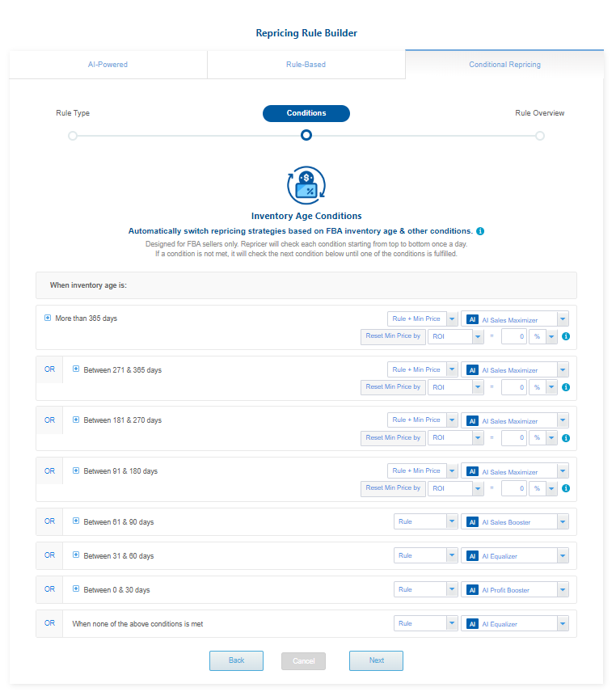Viewport: 616px width, 696px height.
Task: Click the Rule Overview progress step circle
Action: tap(540, 136)
